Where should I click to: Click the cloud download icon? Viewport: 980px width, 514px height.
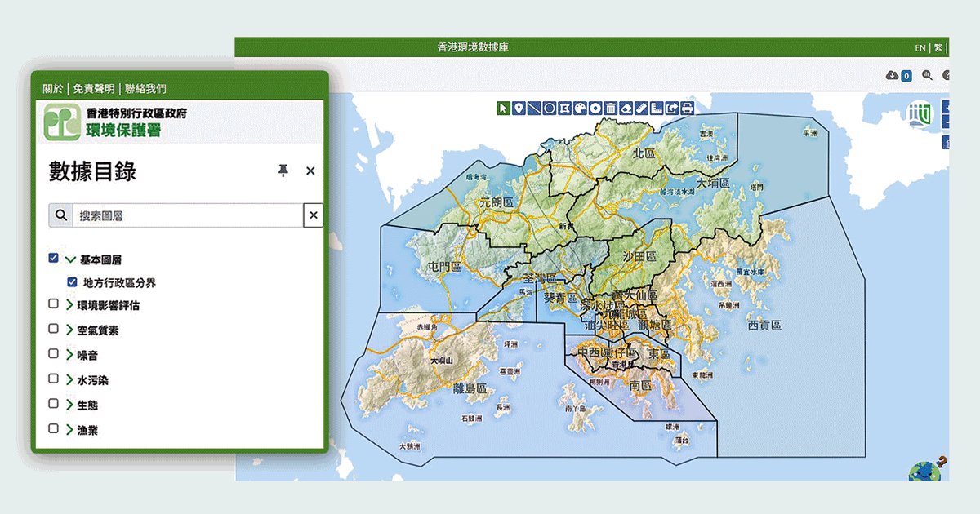(892, 75)
